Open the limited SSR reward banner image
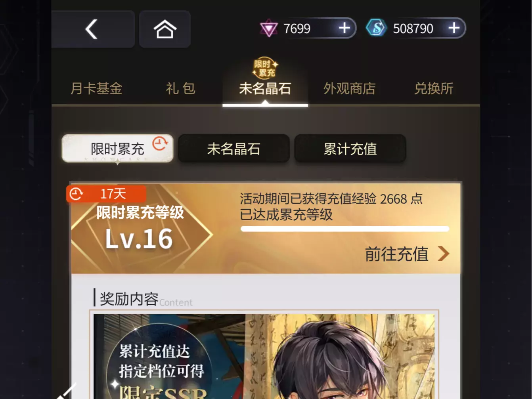 [x=264, y=356]
